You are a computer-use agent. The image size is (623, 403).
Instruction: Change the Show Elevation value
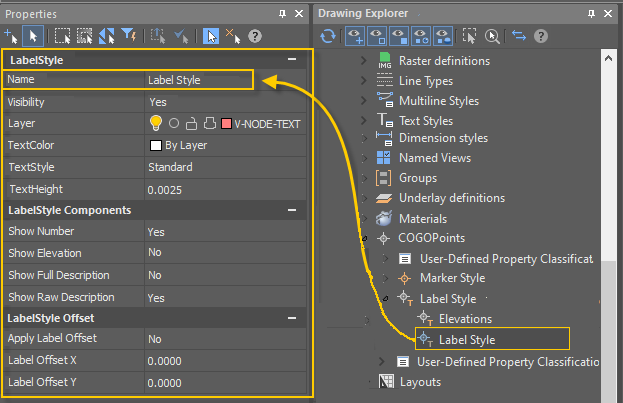coord(225,252)
